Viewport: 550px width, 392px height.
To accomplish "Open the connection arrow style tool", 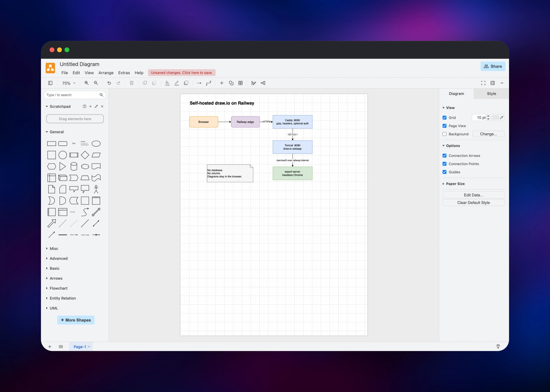I will tap(199, 83).
